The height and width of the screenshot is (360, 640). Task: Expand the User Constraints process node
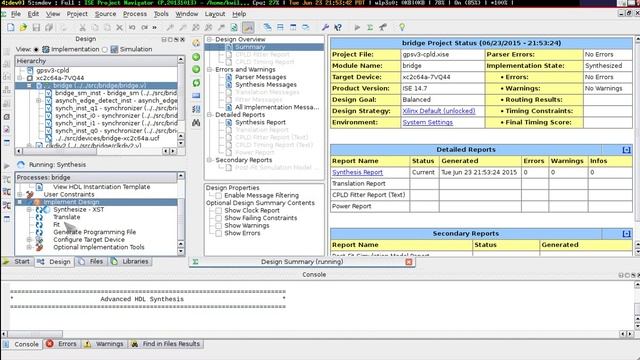point(20,195)
